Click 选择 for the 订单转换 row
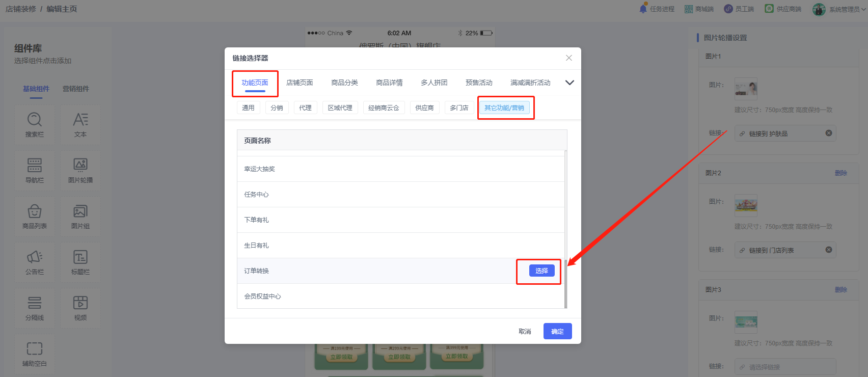Viewport: 868px width, 377px height. (541, 271)
